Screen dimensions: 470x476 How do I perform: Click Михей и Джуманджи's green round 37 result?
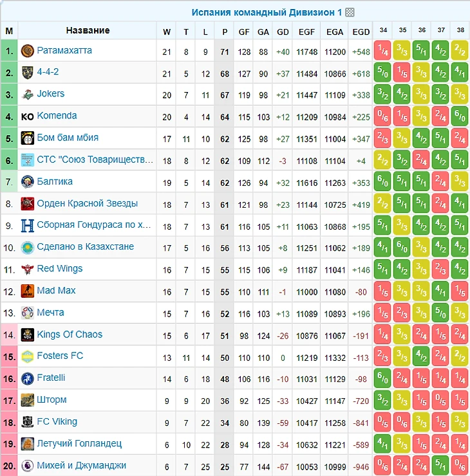[x=441, y=466]
